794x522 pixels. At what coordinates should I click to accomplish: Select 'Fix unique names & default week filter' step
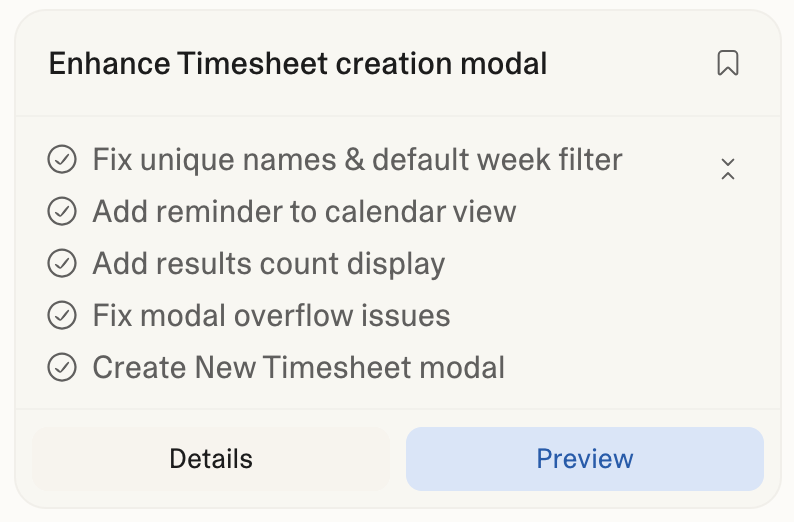tap(357, 160)
